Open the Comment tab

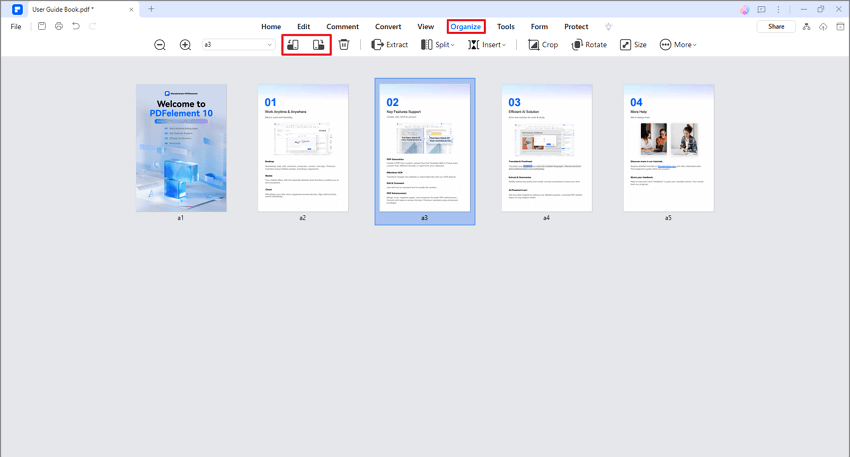tap(343, 27)
